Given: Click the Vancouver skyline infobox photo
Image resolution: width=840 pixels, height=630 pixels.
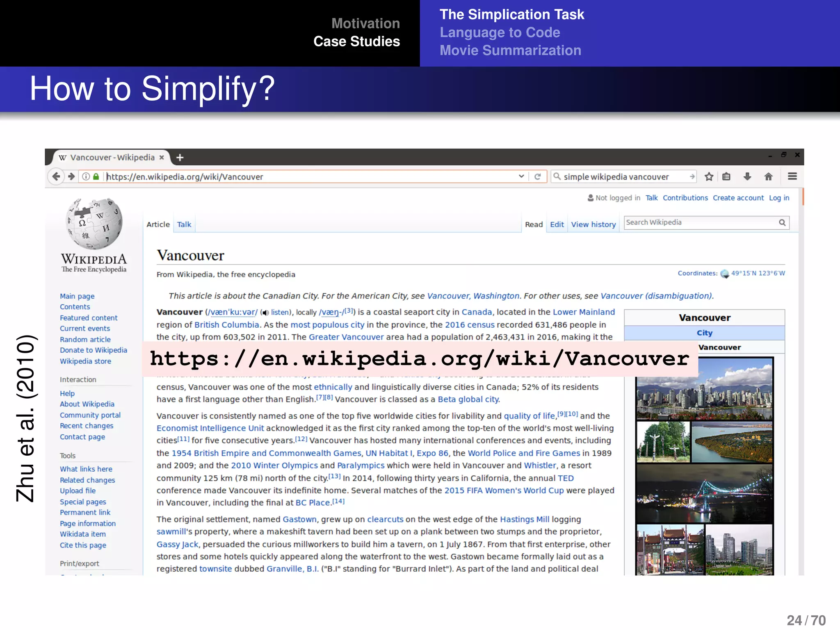Looking at the screenshot, I should pos(704,388).
